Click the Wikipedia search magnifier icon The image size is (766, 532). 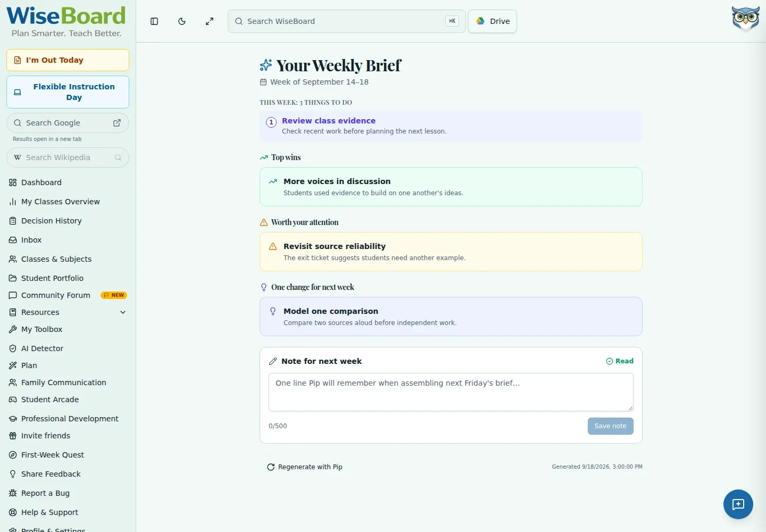tap(118, 157)
